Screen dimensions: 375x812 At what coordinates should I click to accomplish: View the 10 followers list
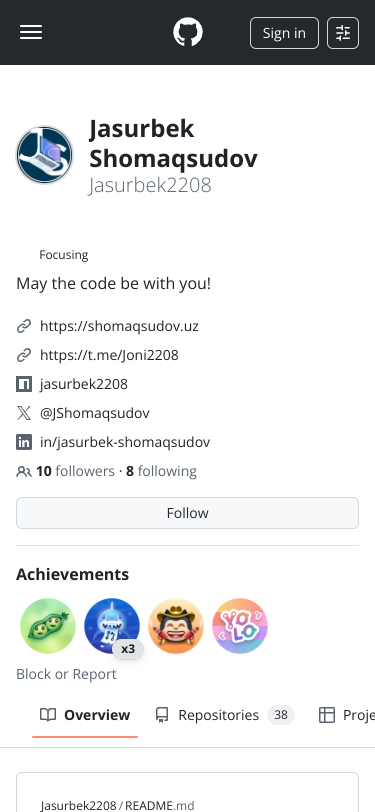coord(75,471)
